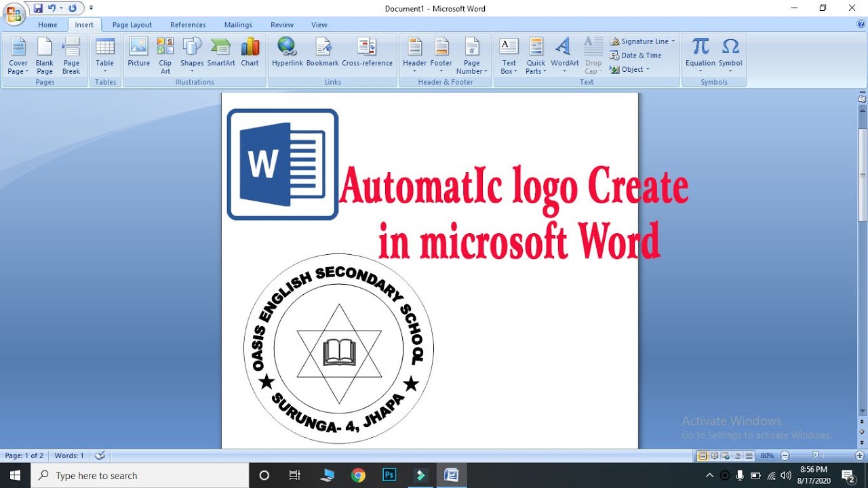Insert a SmartArt graphic
This screenshot has height=488, width=868.
tap(221, 53)
